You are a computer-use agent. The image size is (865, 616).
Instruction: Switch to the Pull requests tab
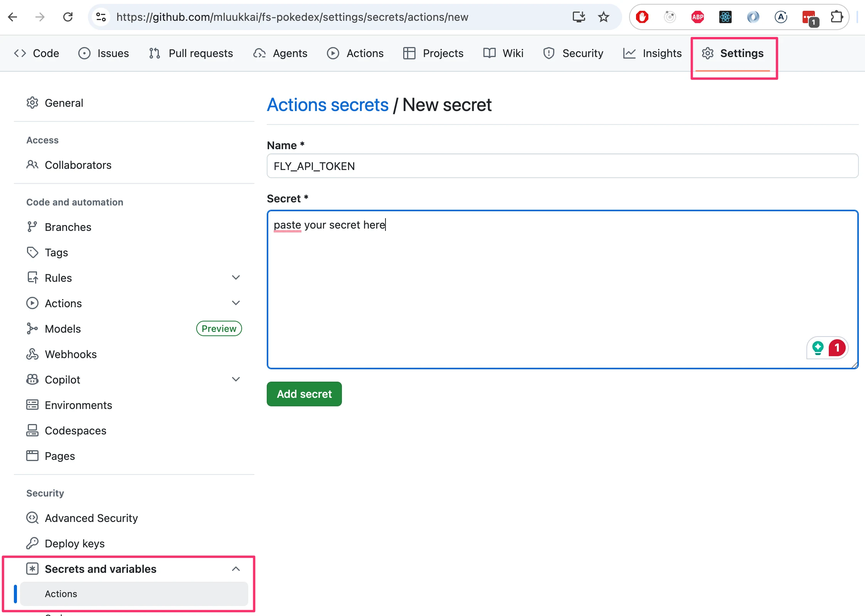click(x=191, y=53)
